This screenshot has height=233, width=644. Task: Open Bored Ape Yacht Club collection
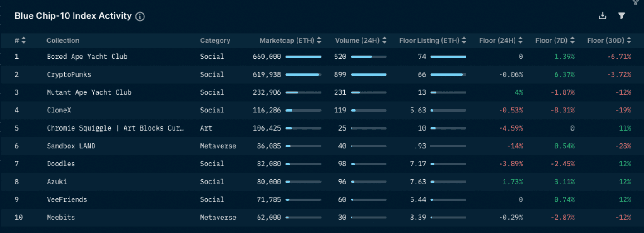pyautogui.click(x=87, y=57)
